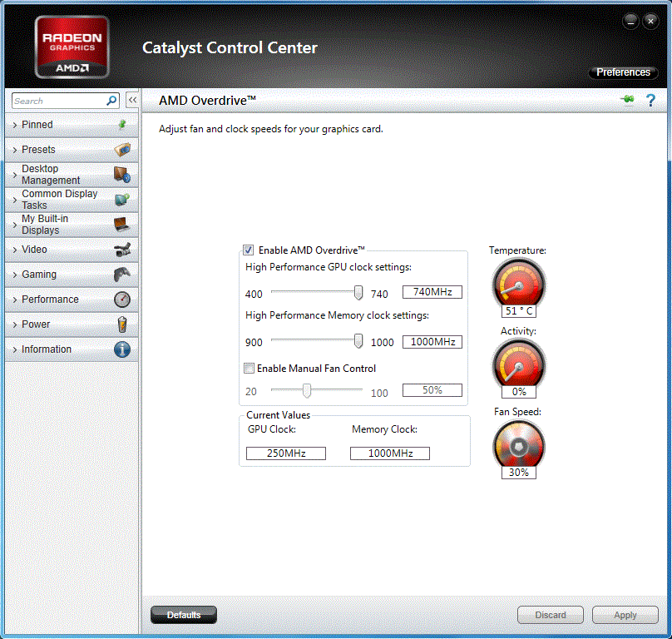The image size is (672, 639).
Task: Close the Catalyst Control Center window
Action: click(x=650, y=21)
